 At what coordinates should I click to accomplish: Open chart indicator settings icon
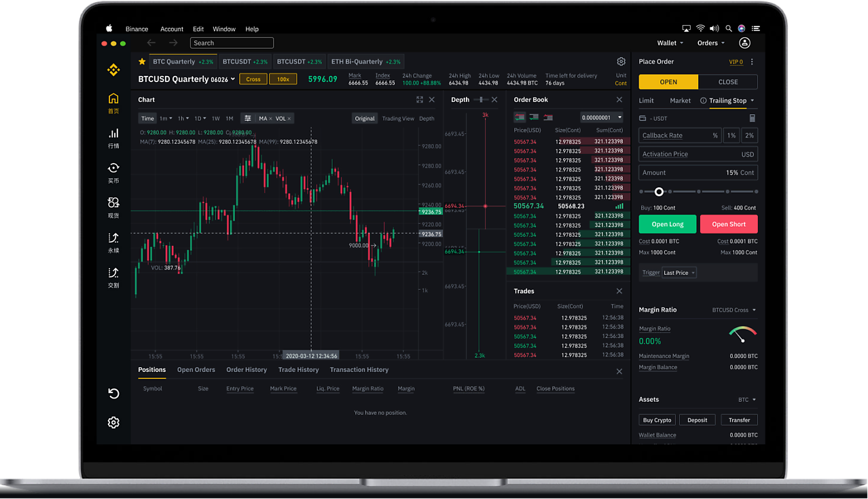click(247, 118)
